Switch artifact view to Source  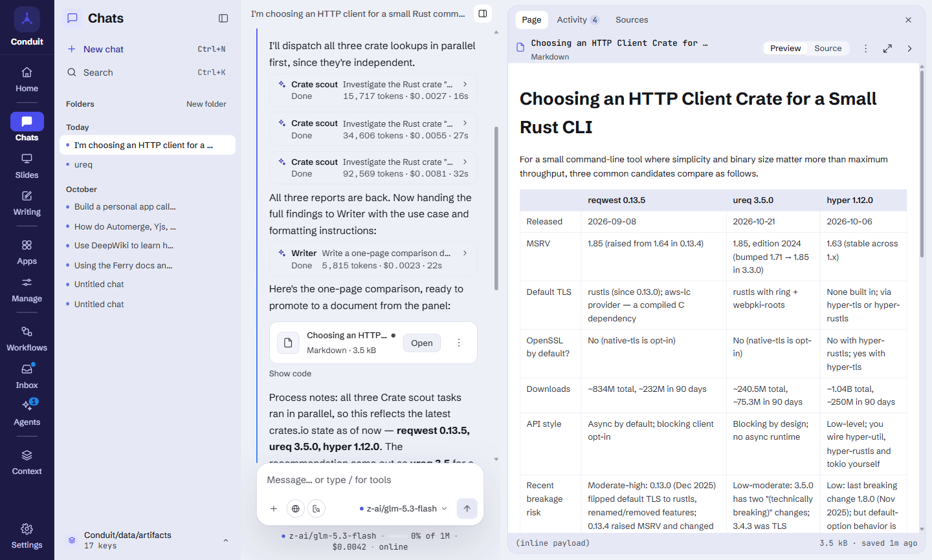click(828, 48)
